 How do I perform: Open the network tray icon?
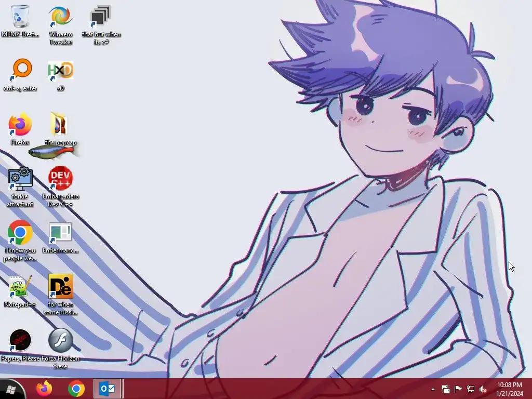(x=471, y=389)
